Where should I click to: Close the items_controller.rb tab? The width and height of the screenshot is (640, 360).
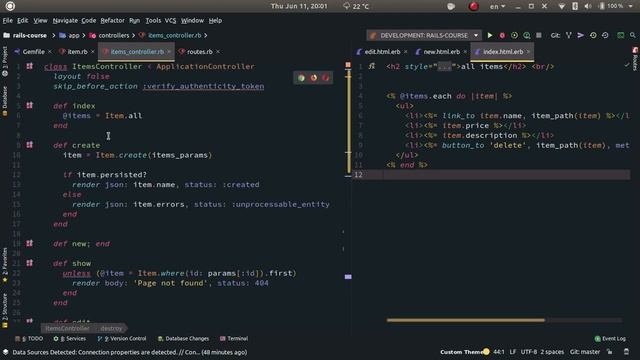click(169, 52)
